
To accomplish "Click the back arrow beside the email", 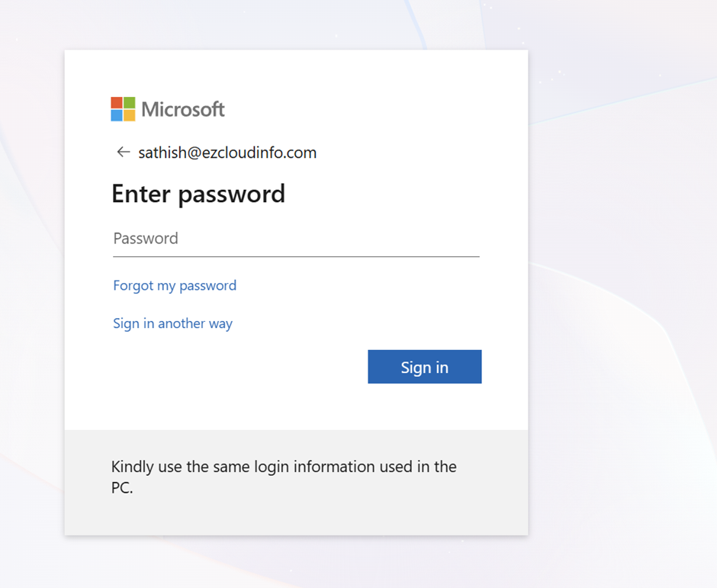I will click(123, 153).
